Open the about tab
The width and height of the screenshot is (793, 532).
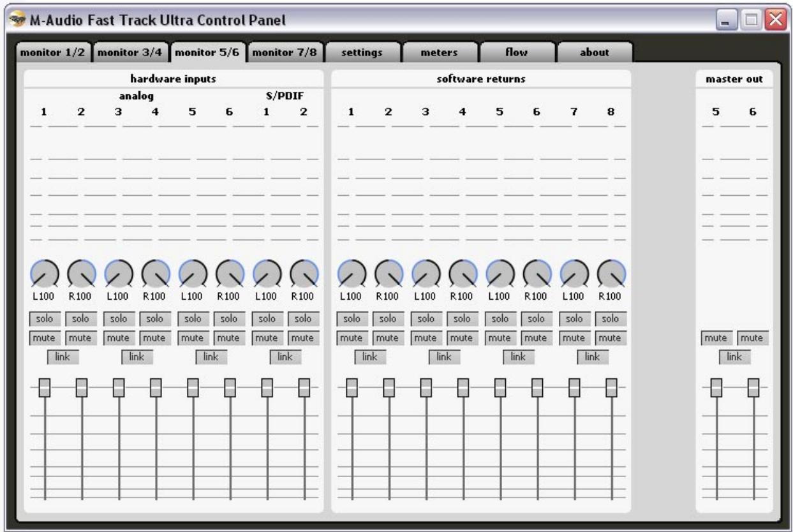[594, 53]
